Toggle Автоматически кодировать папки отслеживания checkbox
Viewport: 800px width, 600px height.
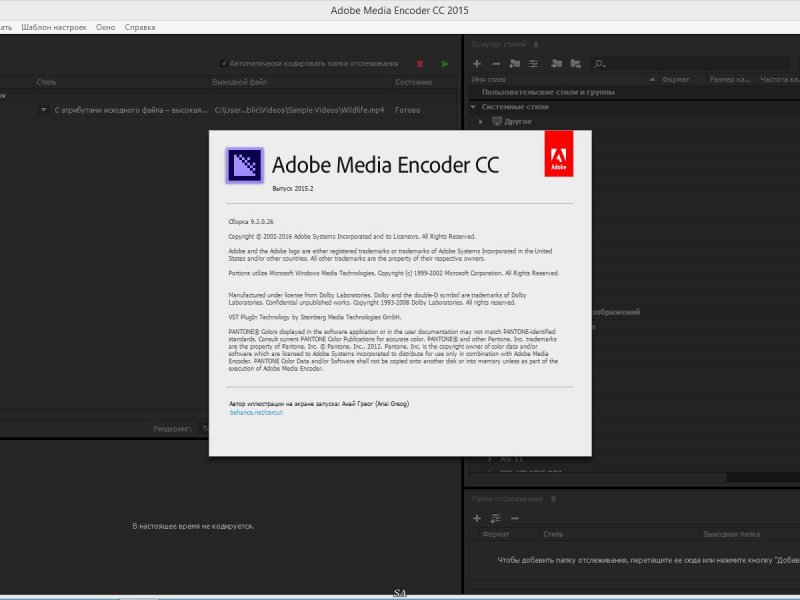pos(223,63)
